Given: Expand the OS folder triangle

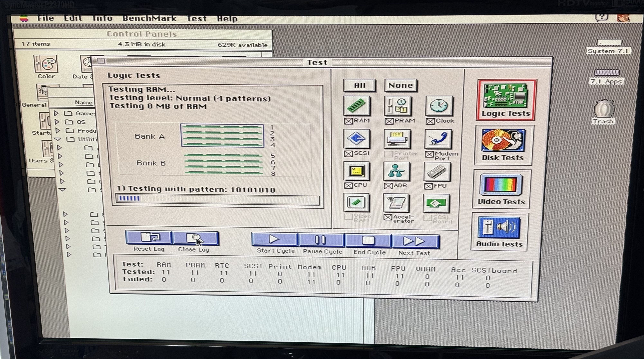Looking at the screenshot, I should click(57, 122).
